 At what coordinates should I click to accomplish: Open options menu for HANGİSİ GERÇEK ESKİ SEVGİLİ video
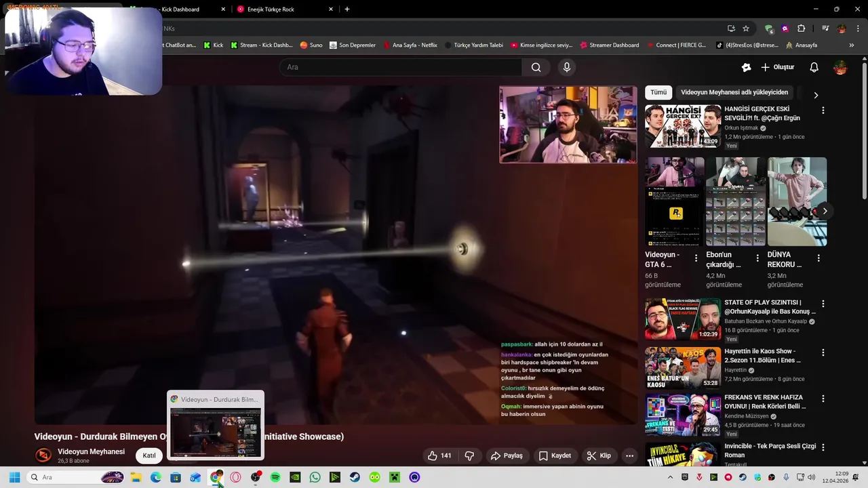[823, 110]
